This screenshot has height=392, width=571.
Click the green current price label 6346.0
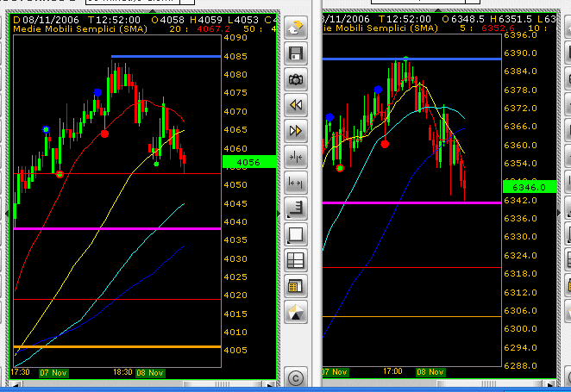530,187
